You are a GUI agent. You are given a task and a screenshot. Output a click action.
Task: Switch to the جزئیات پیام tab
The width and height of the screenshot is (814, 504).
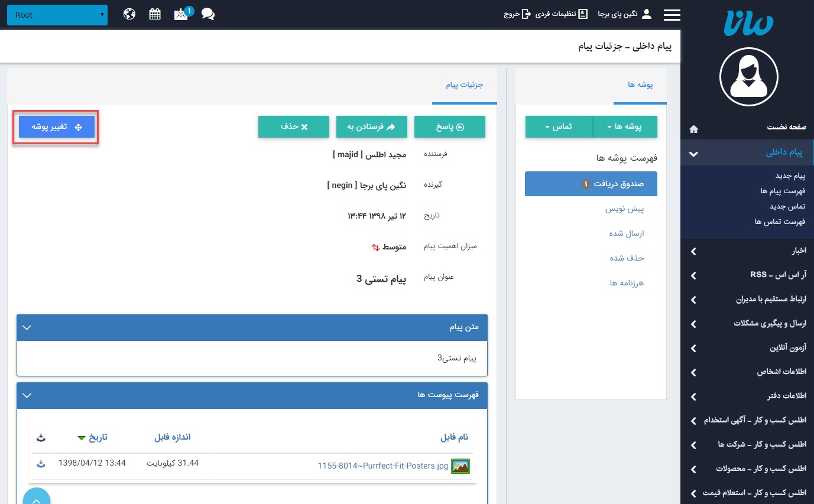coord(463,84)
